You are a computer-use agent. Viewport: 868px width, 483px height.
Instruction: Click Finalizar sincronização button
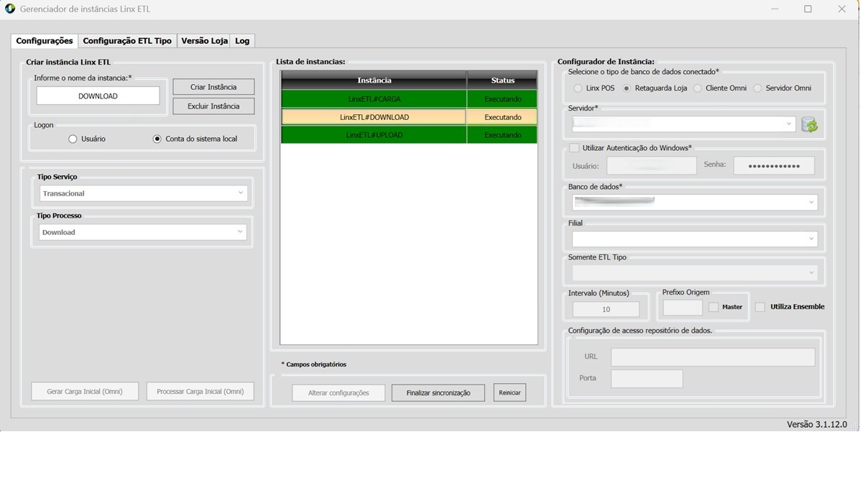438,393
